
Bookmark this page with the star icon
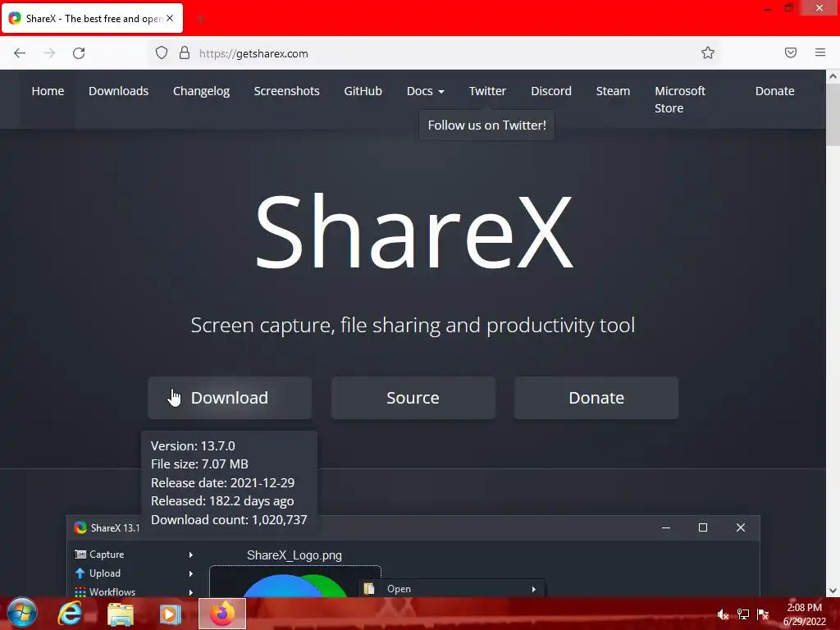[x=708, y=53]
